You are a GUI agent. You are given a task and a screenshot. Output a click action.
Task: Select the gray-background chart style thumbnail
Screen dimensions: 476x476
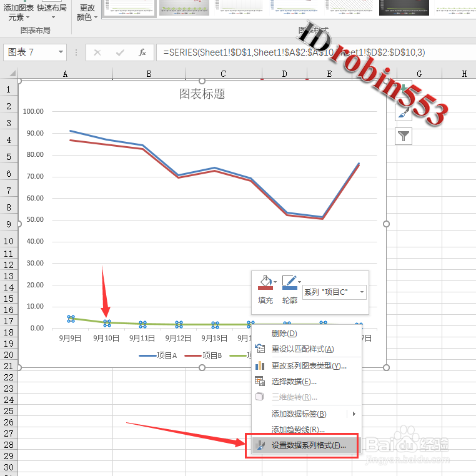[x=184, y=8]
